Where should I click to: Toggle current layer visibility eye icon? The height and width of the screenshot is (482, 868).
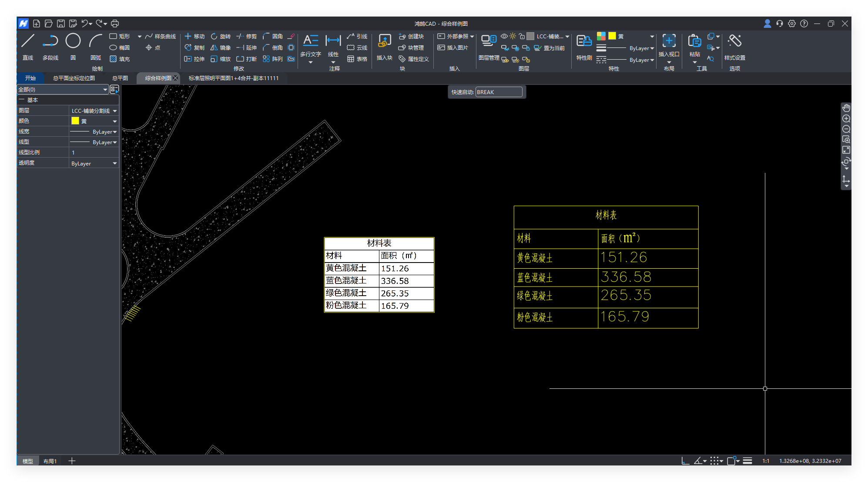(x=504, y=37)
